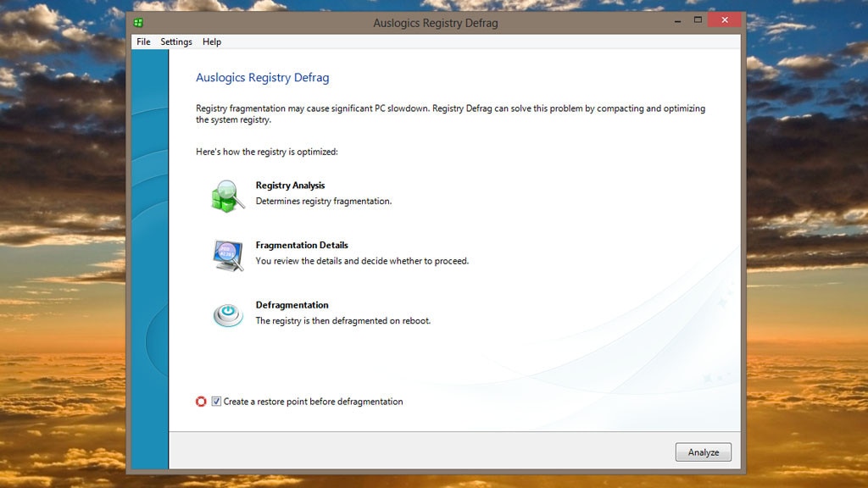
Task: Click the Fragmentation Details heading
Action: pyautogui.click(x=302, y=245)
